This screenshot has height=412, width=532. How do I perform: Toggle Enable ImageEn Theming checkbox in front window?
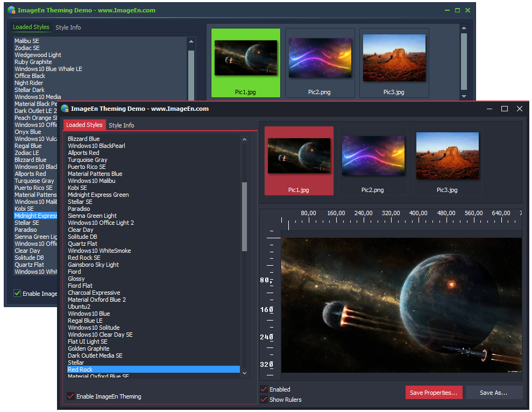pos(71,396)
